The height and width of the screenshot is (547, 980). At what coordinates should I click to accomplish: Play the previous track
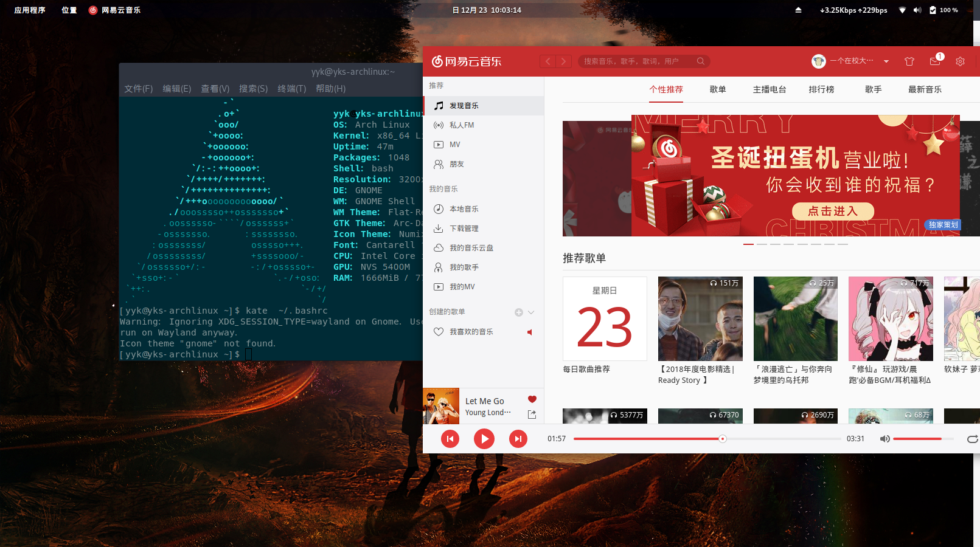tap(450, 439)
